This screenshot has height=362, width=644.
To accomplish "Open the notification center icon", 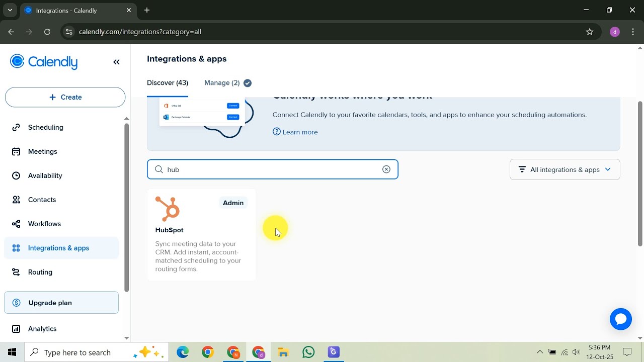I will pyautogui.click(x=627, y=352).
